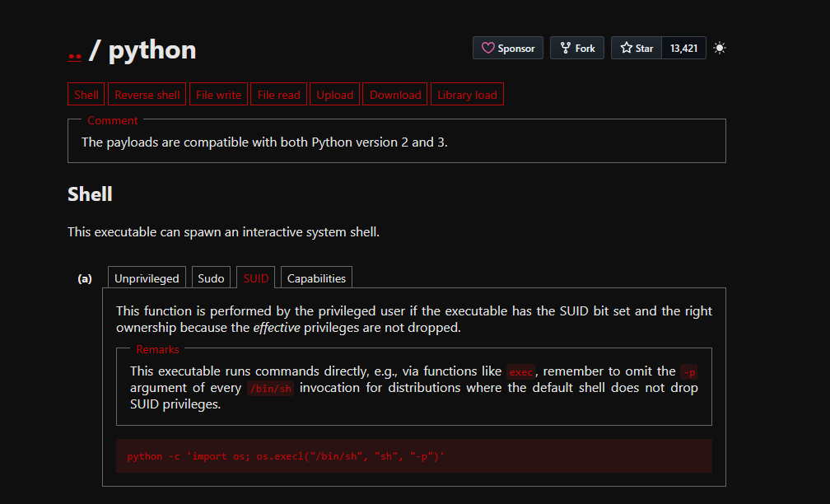Click the red 'Remarks' box label
Viewport: 830px width, 504px height.
157,349
